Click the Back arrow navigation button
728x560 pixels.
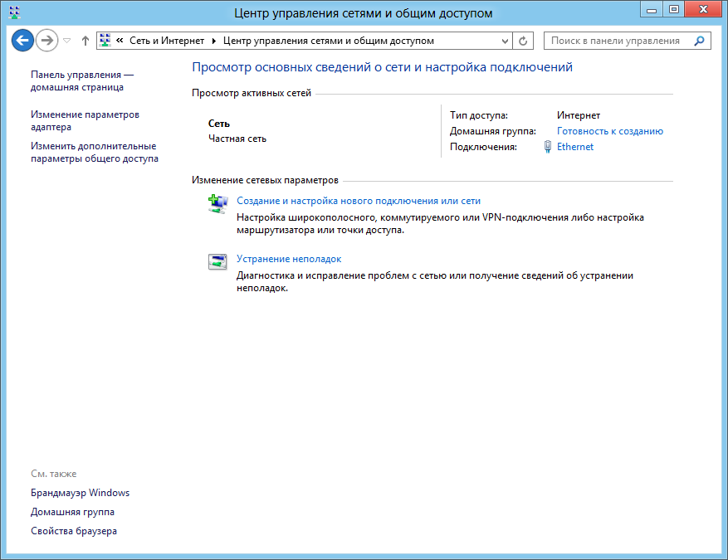coord(22,40)
